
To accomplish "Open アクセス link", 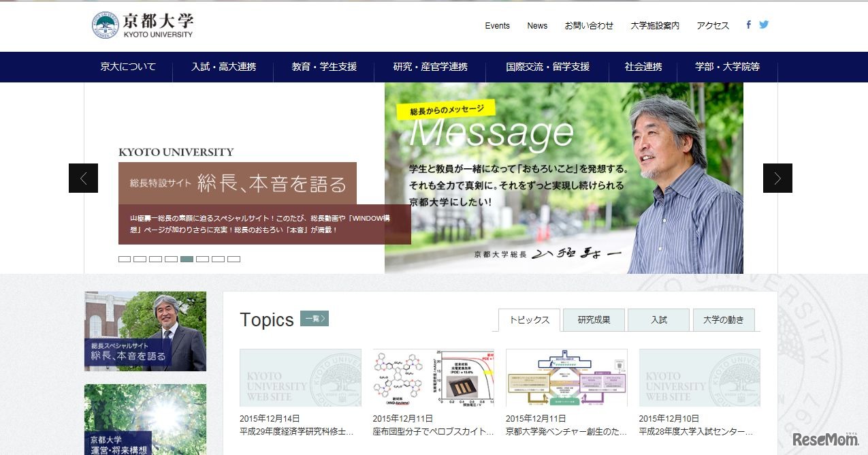I will pyautogui.click(x=713, y=26).
